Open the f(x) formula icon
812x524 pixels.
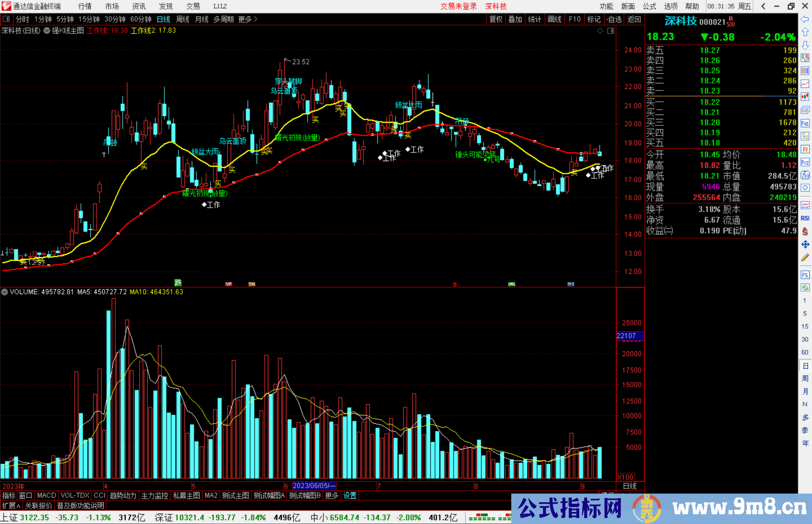point(805,175)
